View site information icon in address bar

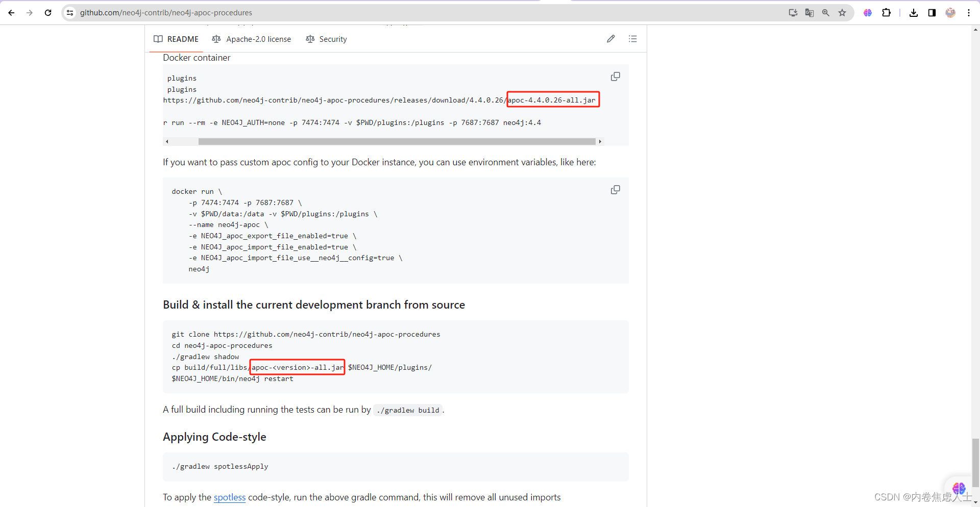(x=70, y=13)
